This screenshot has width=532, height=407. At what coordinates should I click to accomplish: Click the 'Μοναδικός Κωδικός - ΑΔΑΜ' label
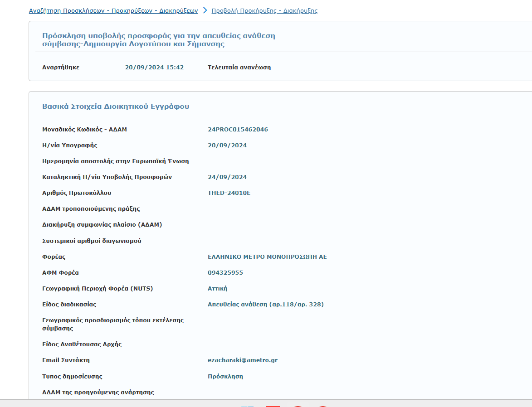pos(84,129)
